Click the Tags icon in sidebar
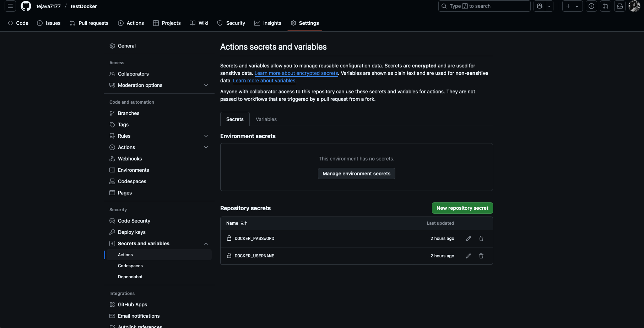 click(112, 125)
